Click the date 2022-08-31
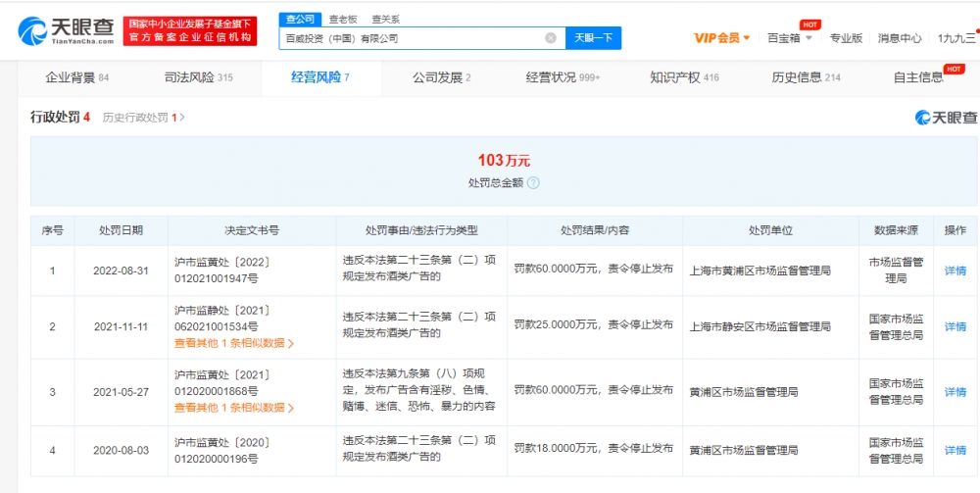 pos(122,271)
